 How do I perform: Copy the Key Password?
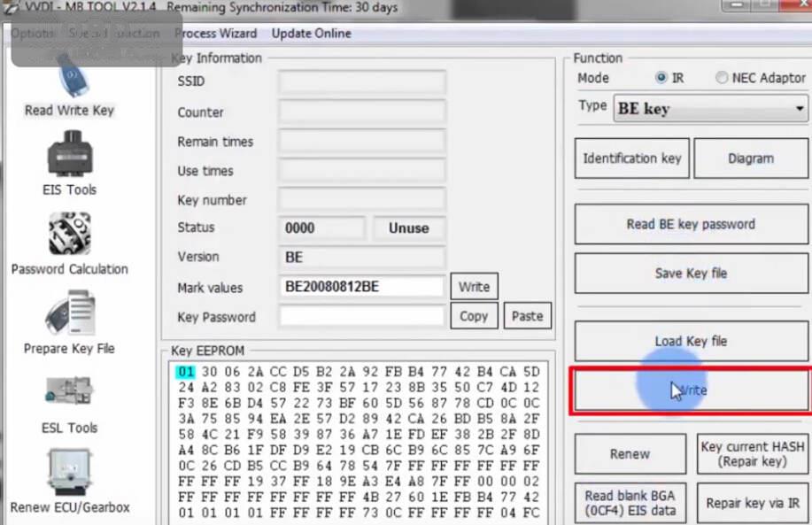[x=474, y=316]
